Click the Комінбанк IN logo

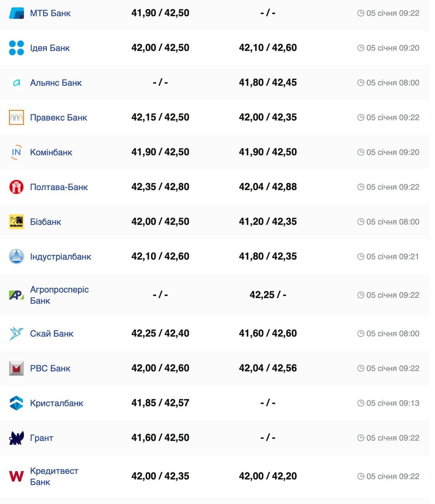17,152
